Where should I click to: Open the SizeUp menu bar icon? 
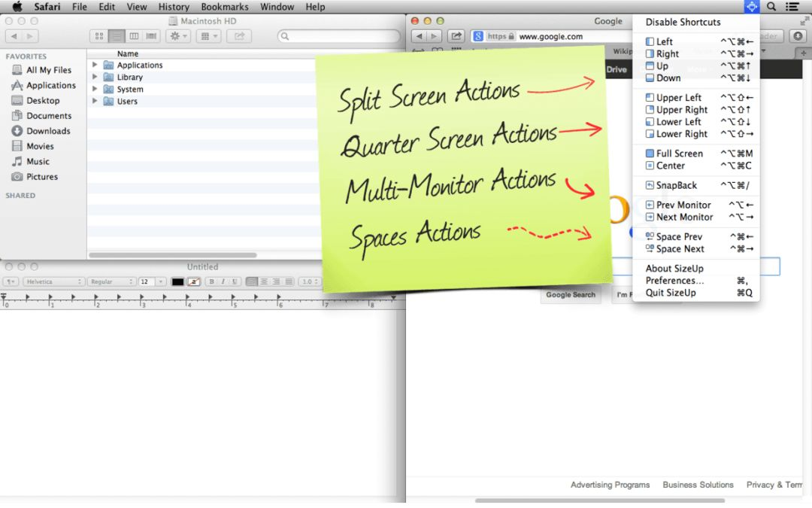pyautogui.click(x=751, y=7)
